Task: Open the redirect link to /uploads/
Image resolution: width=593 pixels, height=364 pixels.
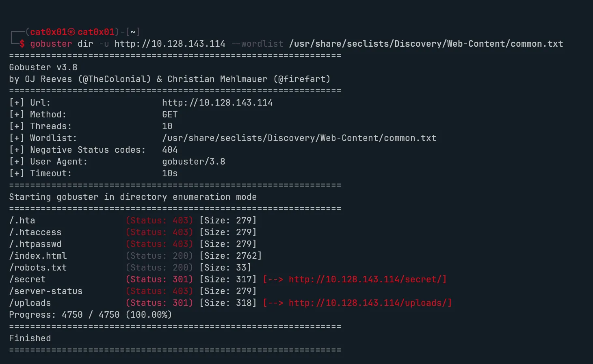Action: pyautogui.click(x=370, y=303)
